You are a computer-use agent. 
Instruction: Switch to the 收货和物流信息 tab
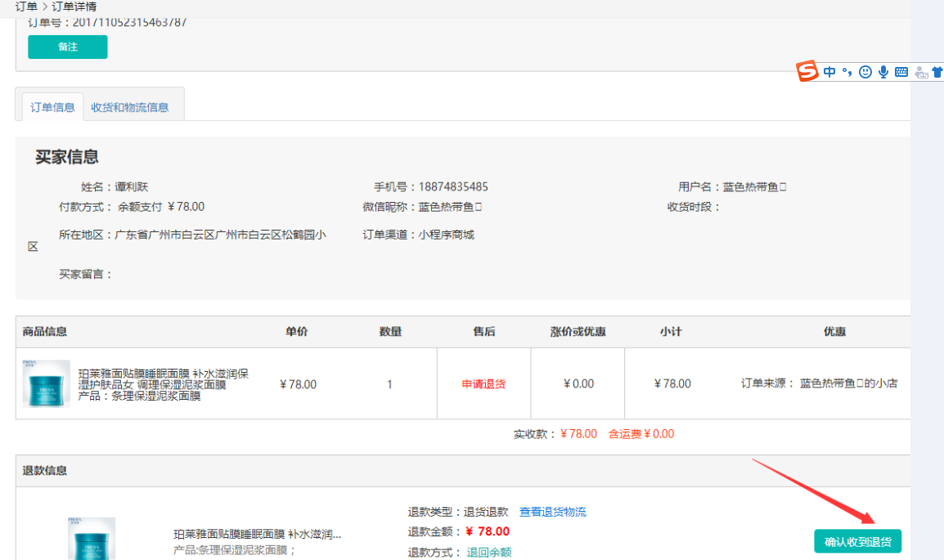pos(130,107)
